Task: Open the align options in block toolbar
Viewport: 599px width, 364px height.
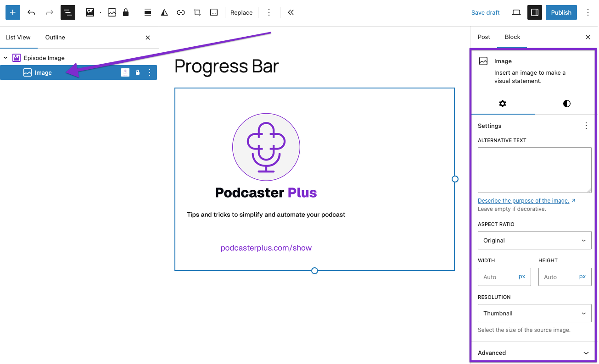Action: click(148, 12)
